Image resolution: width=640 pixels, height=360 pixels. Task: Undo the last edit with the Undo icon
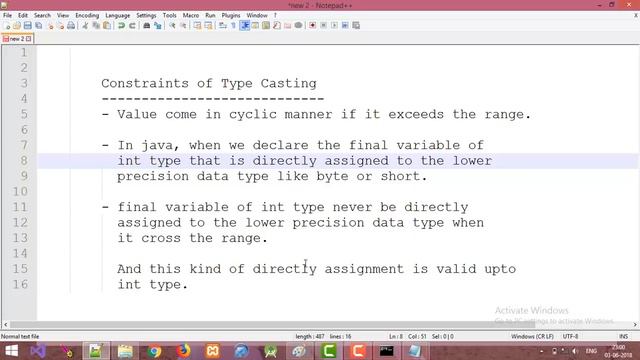point(121,25)
